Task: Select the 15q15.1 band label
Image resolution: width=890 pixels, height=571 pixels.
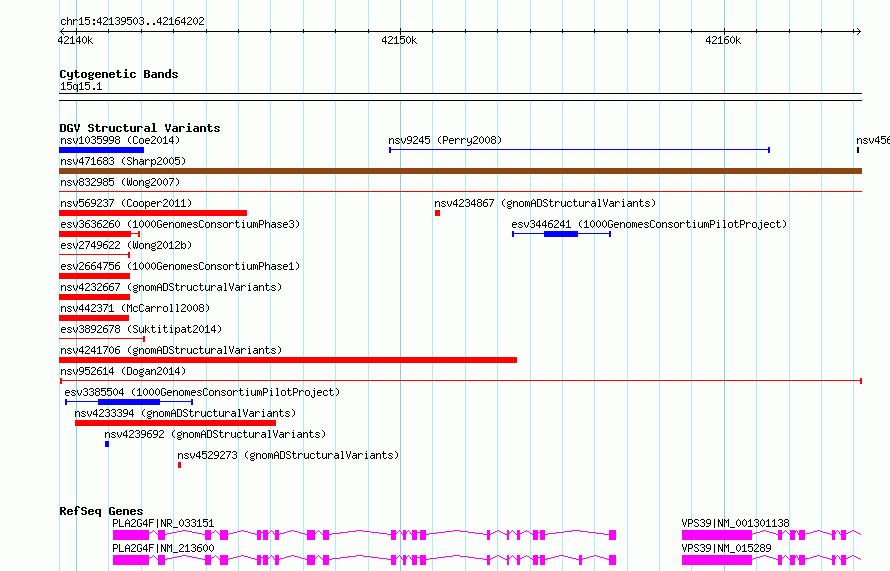Action: click(81, 86)
